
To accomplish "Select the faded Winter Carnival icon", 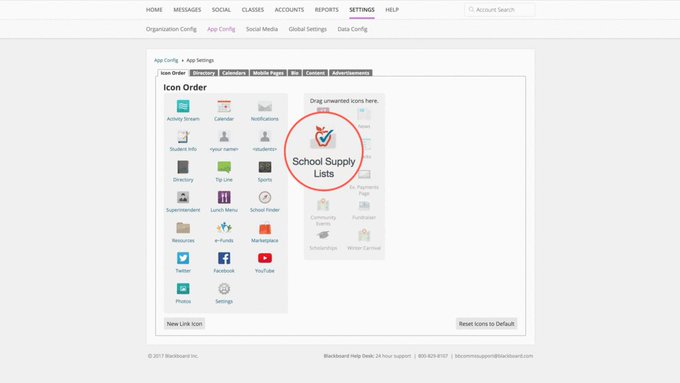I will pos(364,235).
